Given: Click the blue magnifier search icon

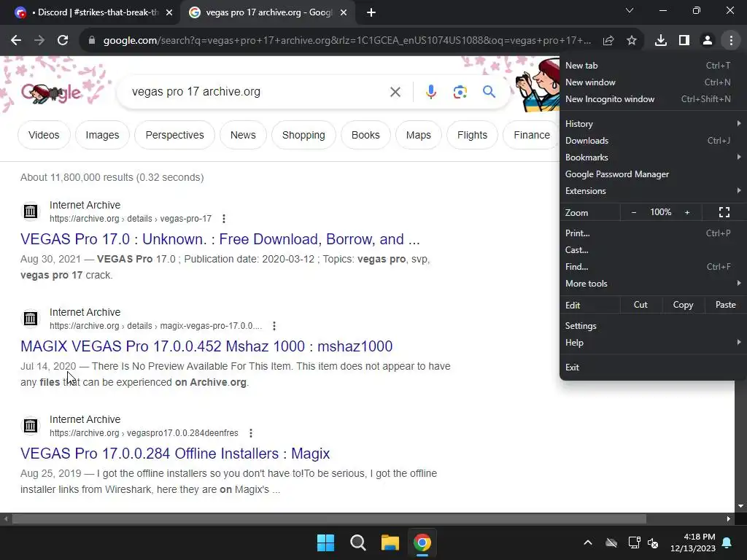Looking at the screenshot, I should (x=489, y=92).
